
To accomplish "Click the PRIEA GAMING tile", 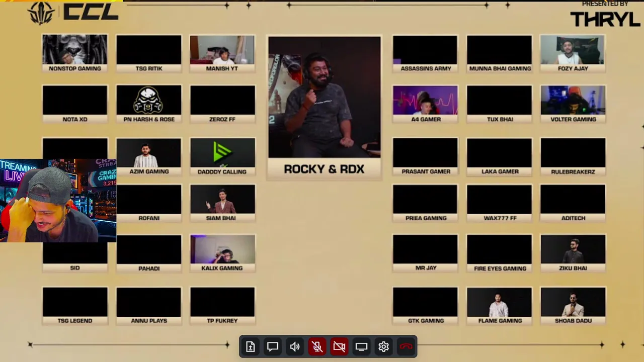I will pyautogui.click(x=426, y=203).
